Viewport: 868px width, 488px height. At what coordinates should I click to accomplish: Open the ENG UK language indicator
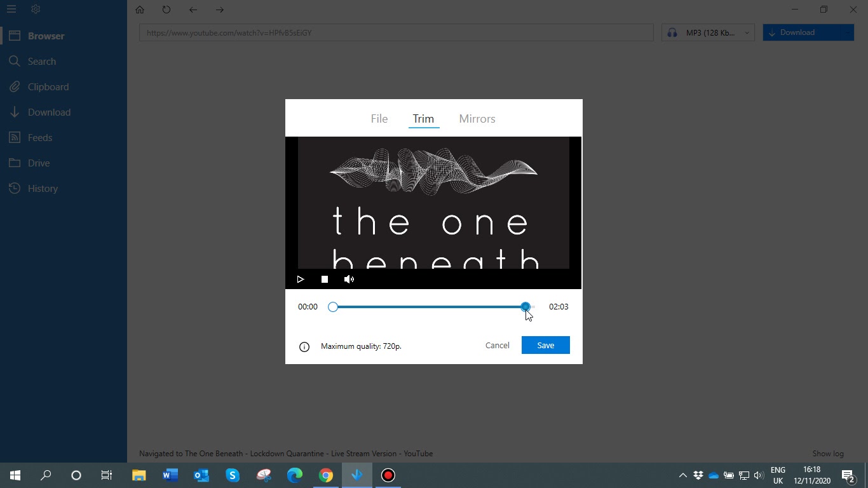click(x=778, y=475)
